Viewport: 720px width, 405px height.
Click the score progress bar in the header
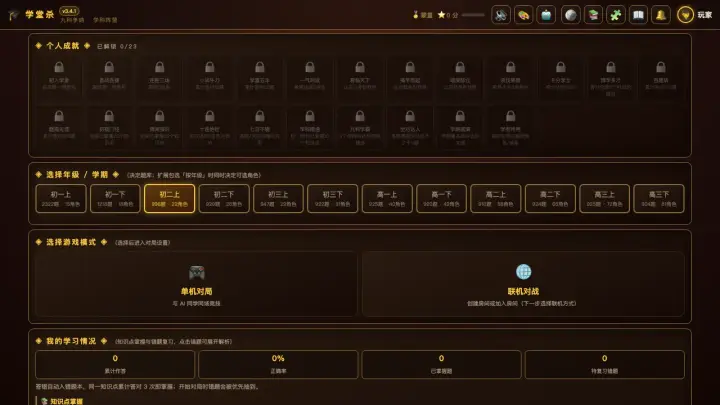[473, 15]
